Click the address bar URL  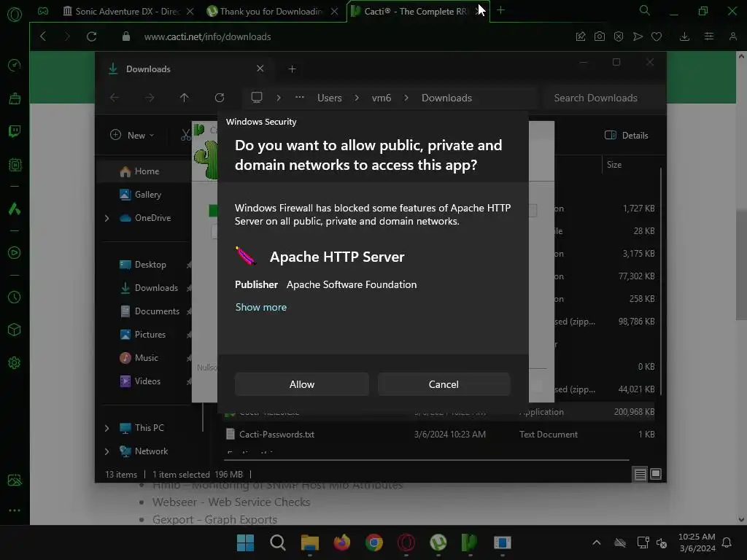pyautogui.click(x=207, y=36)
